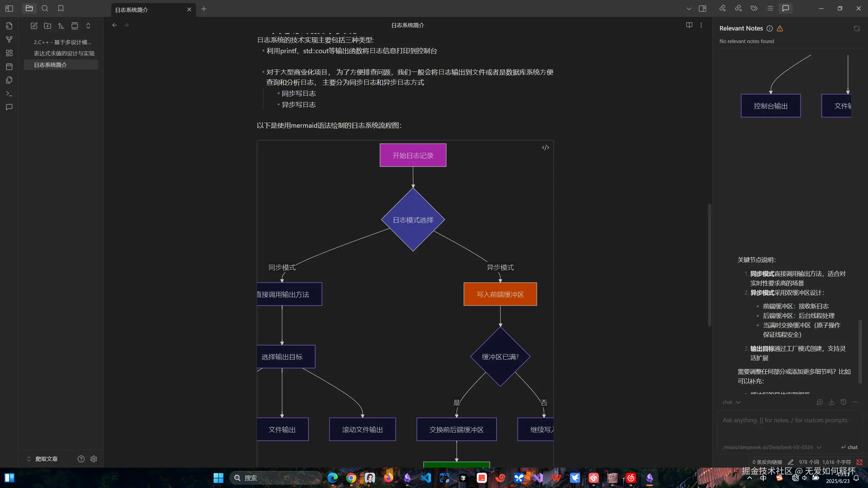The width and height of the screenshot is (868, 488).
Task: Click the mermaid diagram edit code icon
Action: (545, 147)
